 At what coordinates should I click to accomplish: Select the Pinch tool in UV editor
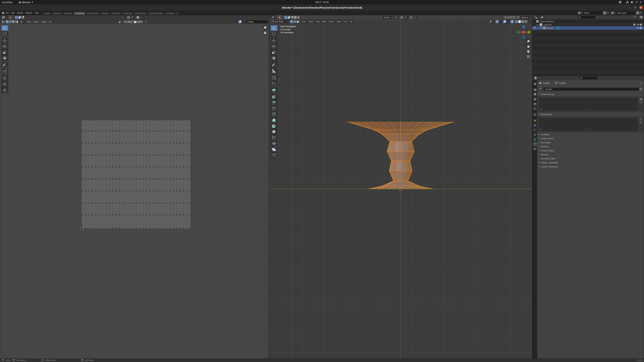pos(5,90)
